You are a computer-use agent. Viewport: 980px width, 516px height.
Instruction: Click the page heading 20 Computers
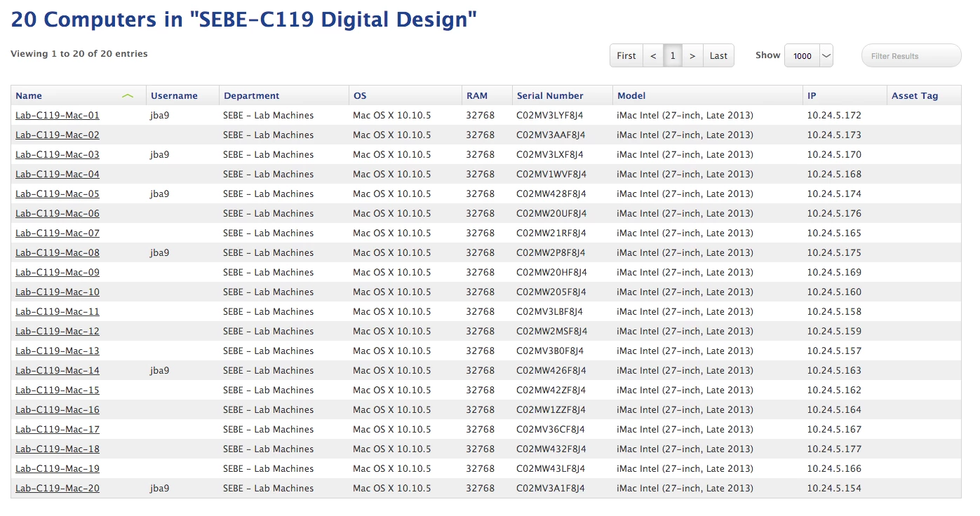[244, 20]
